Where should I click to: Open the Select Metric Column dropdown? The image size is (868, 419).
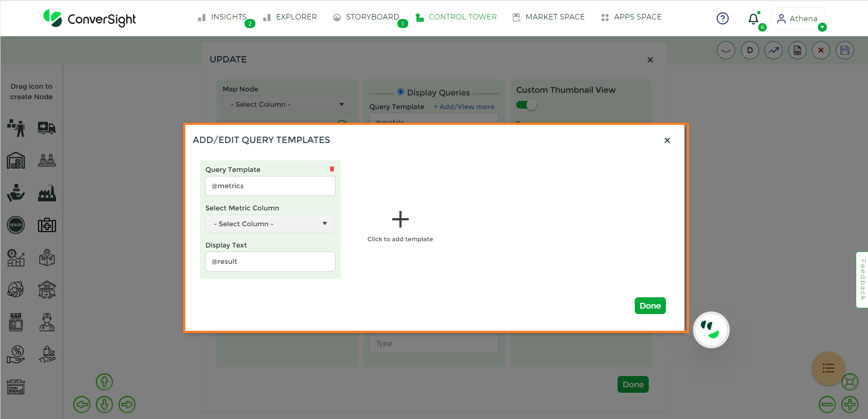tap(270, 224)
